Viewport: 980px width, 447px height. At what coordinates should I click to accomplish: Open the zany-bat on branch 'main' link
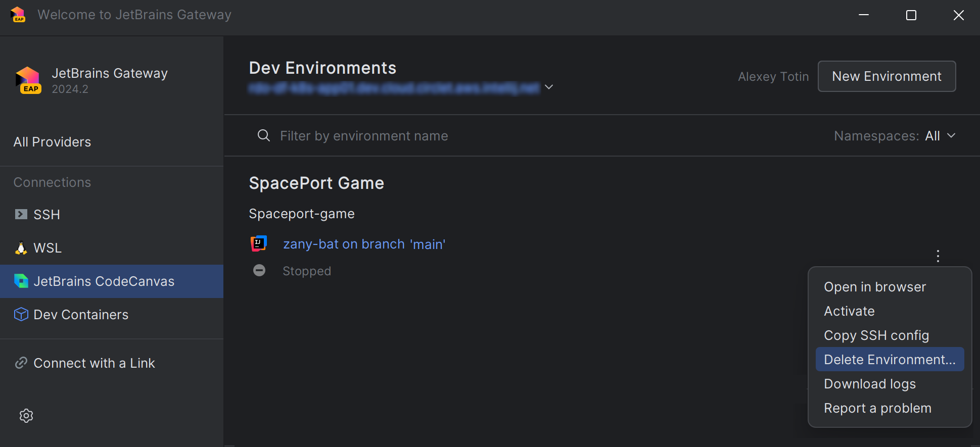(x=364, y=244)
